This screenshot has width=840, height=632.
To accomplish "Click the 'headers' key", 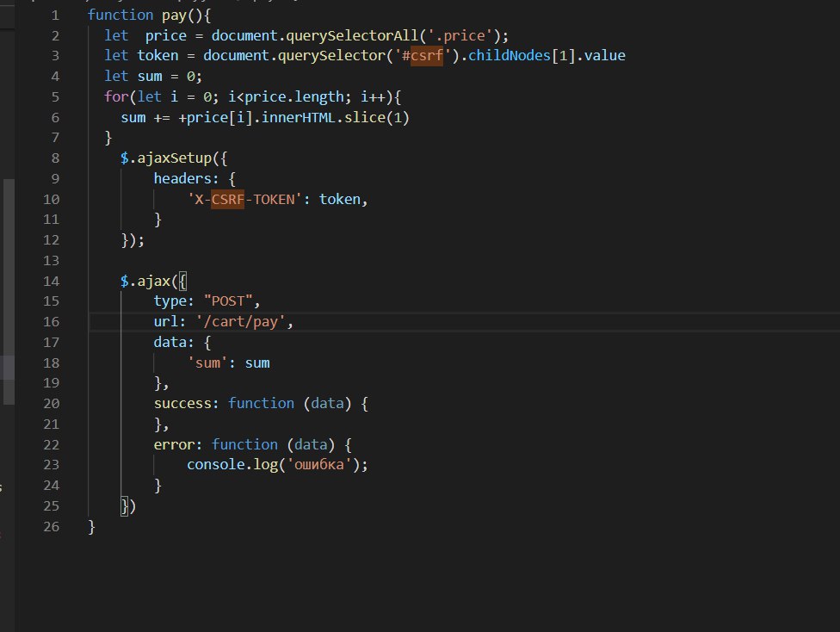I will click(x=182, y=178).
